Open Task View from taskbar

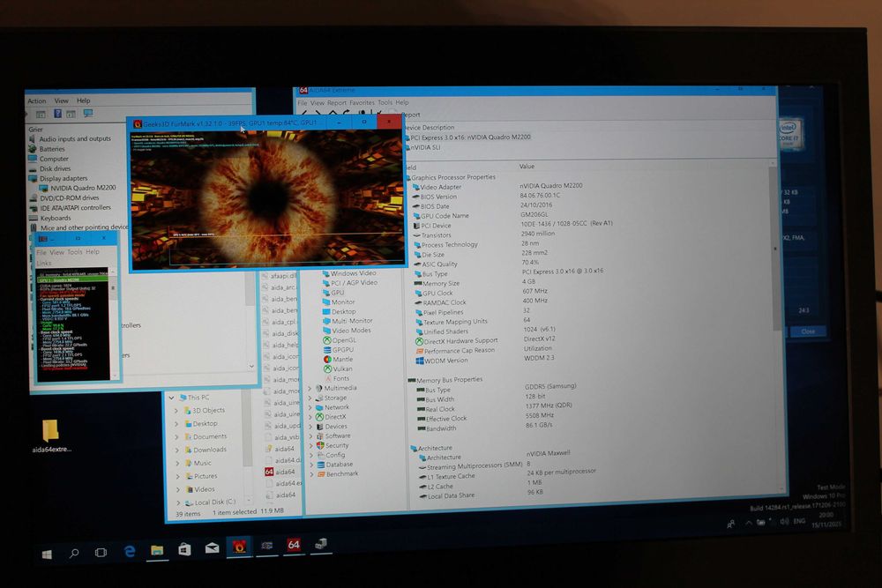click(101, 553)
